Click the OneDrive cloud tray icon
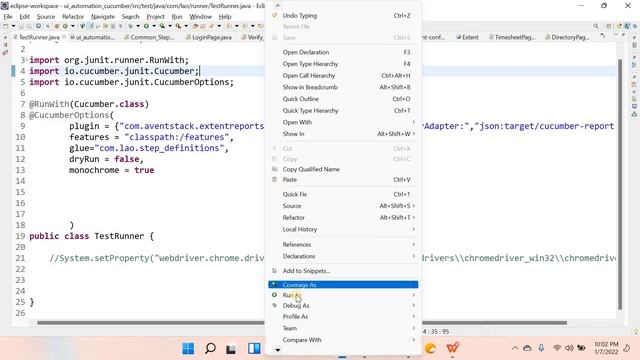The height and width of the screenshot is (360, 640). pyautogui.click(x=527, y=348)
